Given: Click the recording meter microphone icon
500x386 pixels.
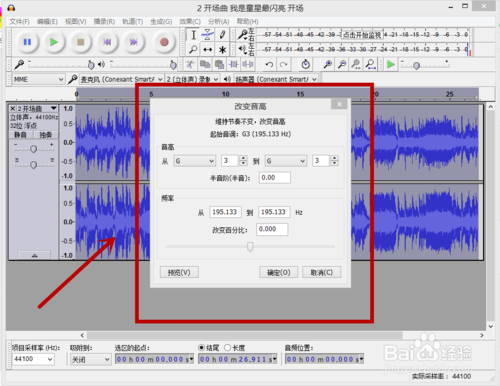Looking at the screenshot, I should point(242,35).
